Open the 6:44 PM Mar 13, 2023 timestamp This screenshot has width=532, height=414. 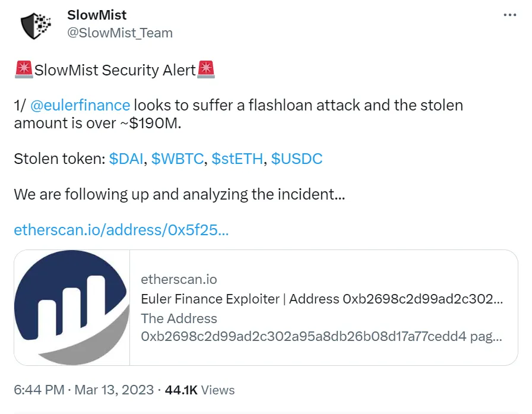tap(84, 390)
